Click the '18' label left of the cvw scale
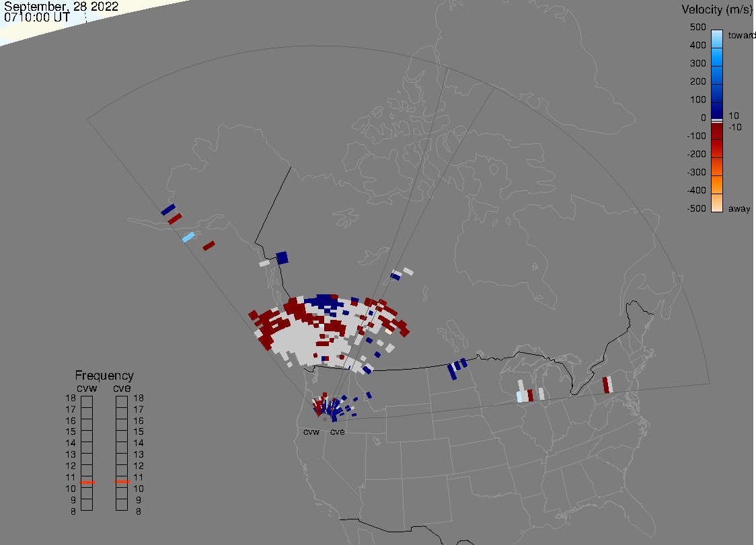Viewport: 756px width, 545px height. [71, 398]
